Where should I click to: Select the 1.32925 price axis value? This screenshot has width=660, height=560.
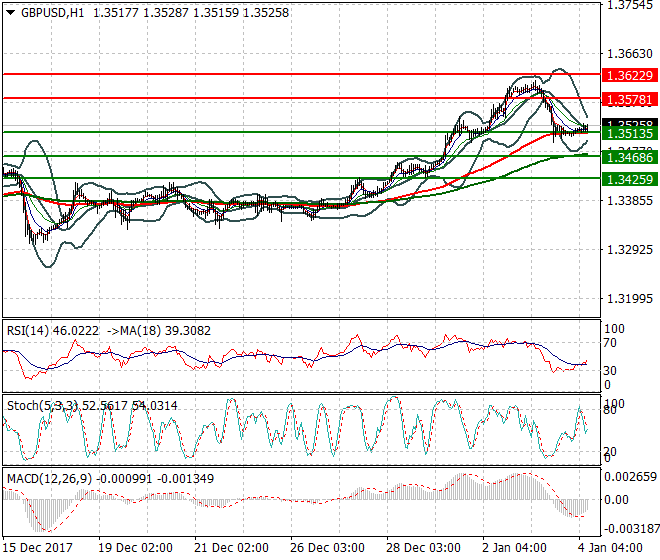point(630,250)
